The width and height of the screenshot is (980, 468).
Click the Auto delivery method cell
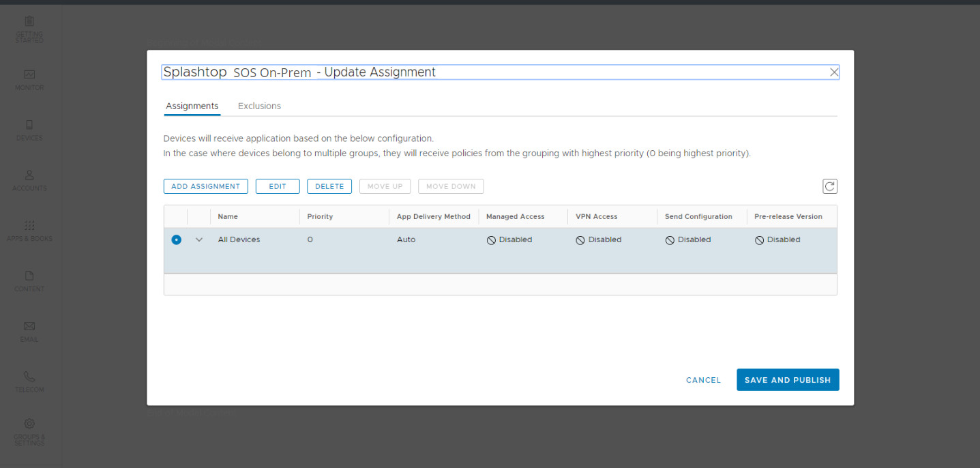coord(406,239)
